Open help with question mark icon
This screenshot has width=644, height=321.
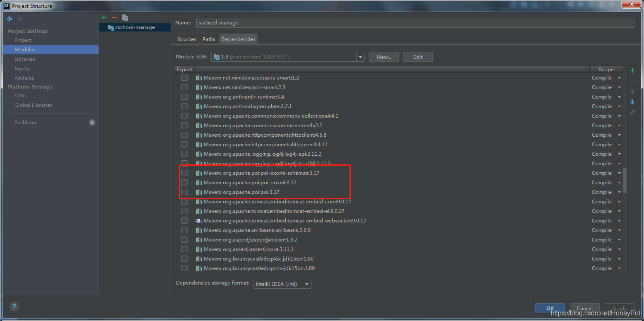14,307
